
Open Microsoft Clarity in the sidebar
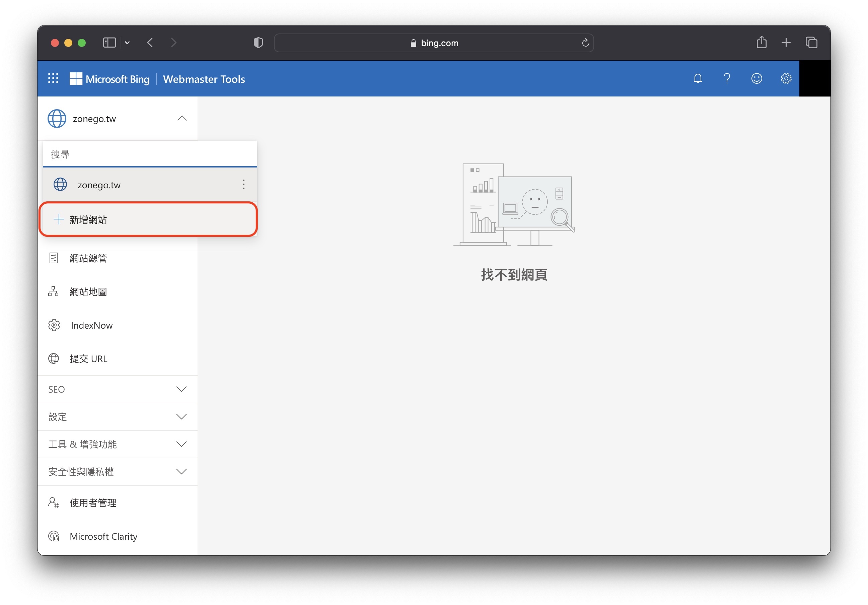pos(118,536)
